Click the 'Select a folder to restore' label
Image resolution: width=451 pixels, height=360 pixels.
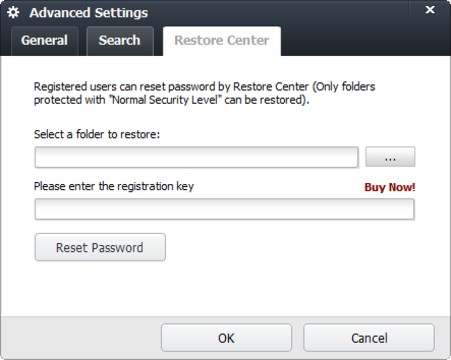click(97, 134)
